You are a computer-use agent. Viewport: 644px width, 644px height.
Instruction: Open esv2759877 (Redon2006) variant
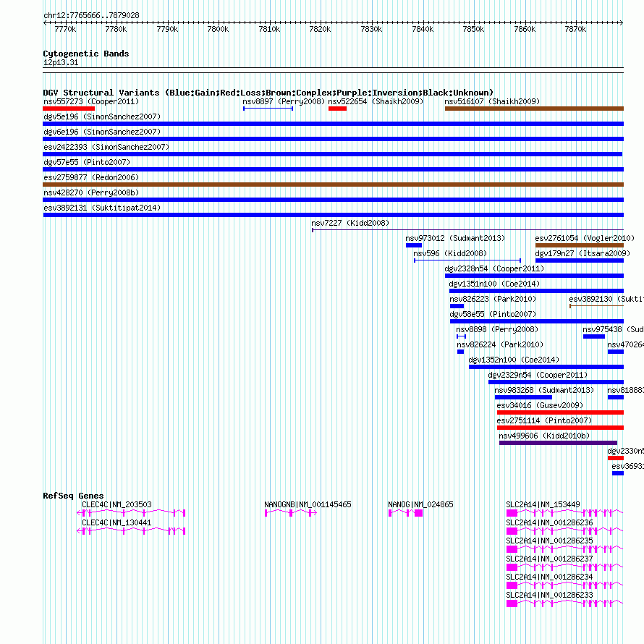click(x=91, y=177)
